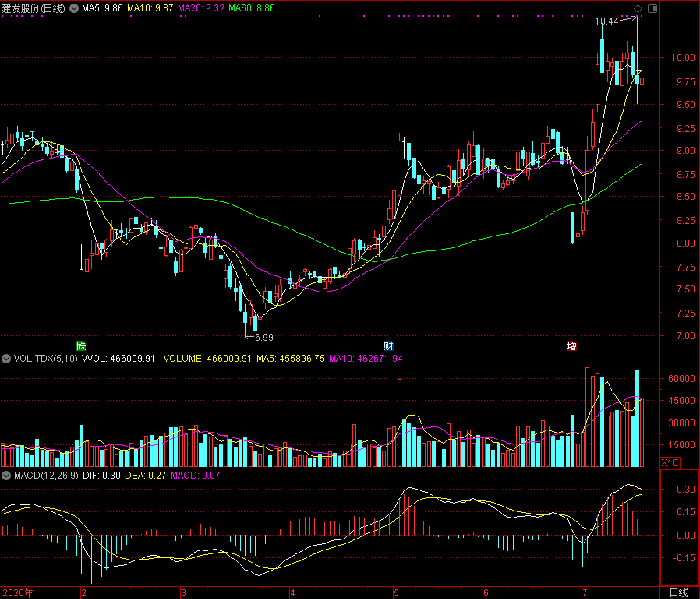Click the 9.00 price axis label
Screen dimensions: 700x599
(x=686, y=151)
